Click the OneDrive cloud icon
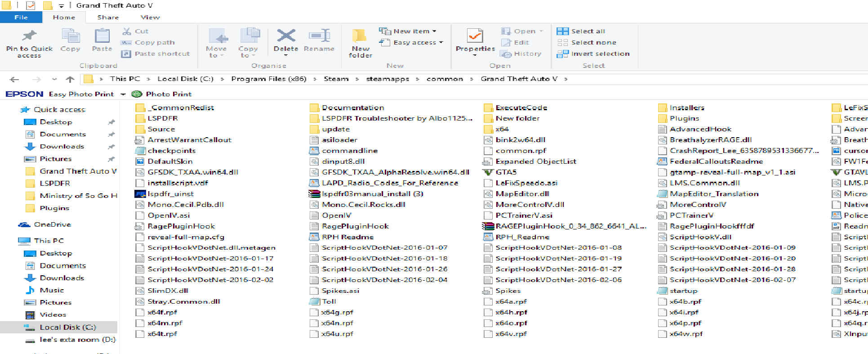Viewport: 868px width, 354px height. (24, 224)
